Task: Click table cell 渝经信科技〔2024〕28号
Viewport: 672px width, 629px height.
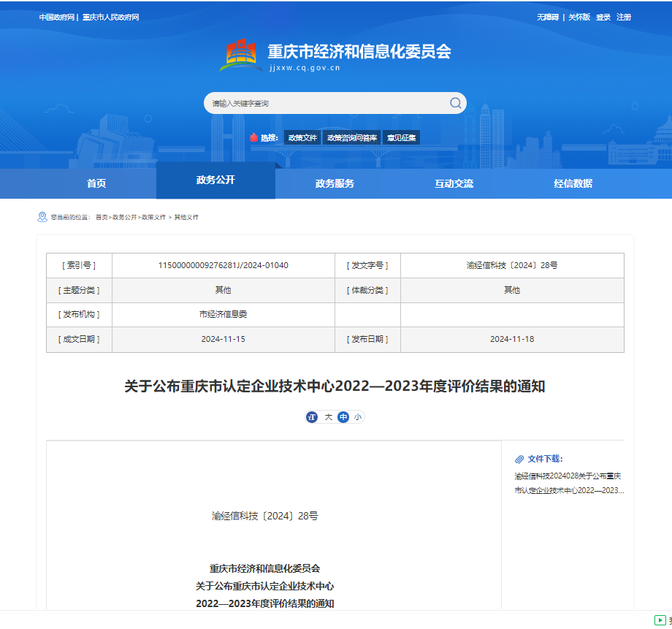Action: (x=512, y=265)
